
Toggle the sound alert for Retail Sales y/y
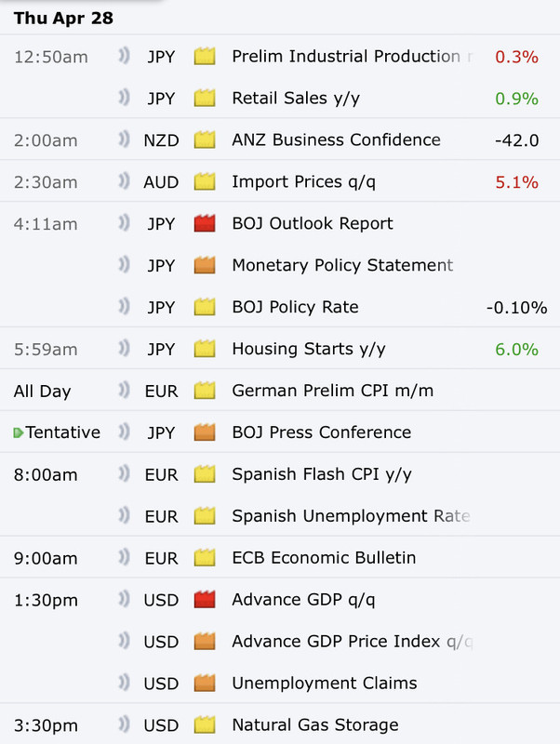pyautogui.click(x=124, y=98)
